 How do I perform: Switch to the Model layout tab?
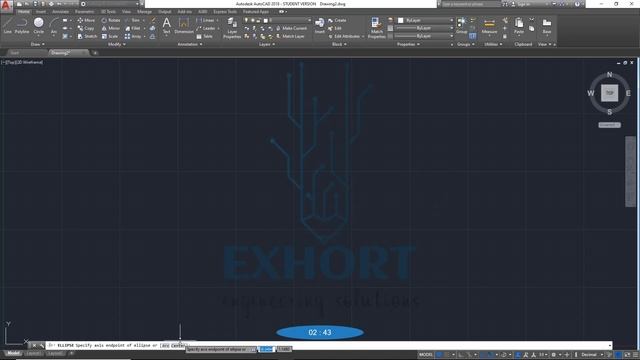pyautogui.click(x=13, y=353)
